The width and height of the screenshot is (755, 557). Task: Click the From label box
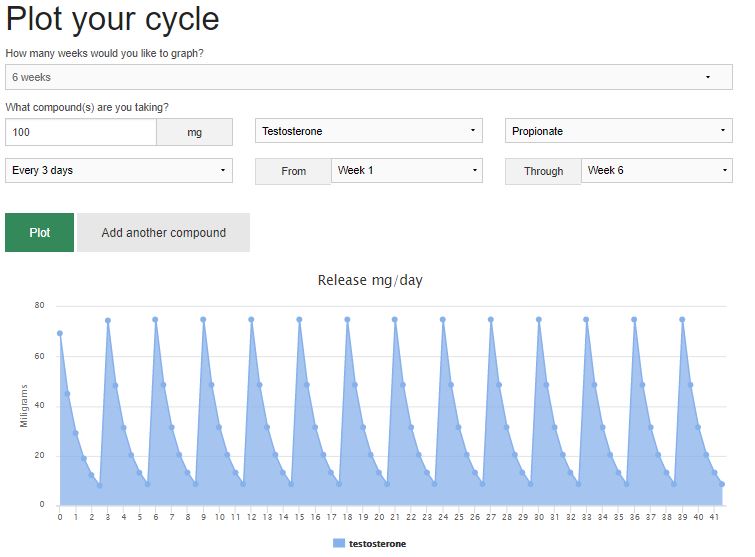coord(293,172)
